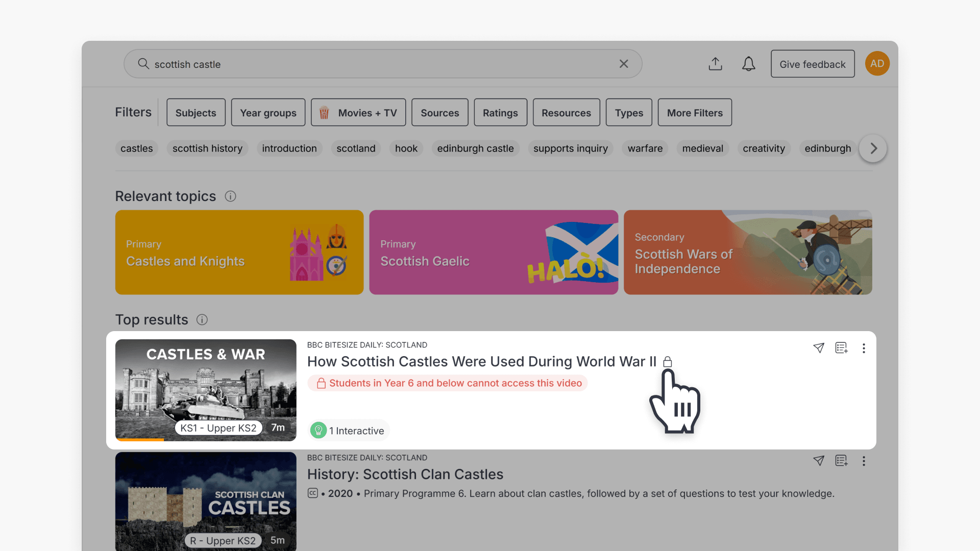Expand More Filters options
980x551 pixels.
(x=694, y=113)
